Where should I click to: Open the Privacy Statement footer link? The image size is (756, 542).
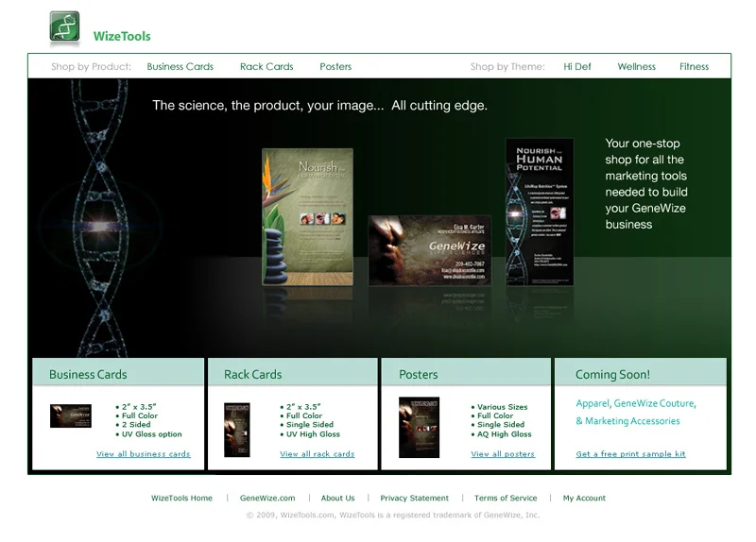point(414,499)
